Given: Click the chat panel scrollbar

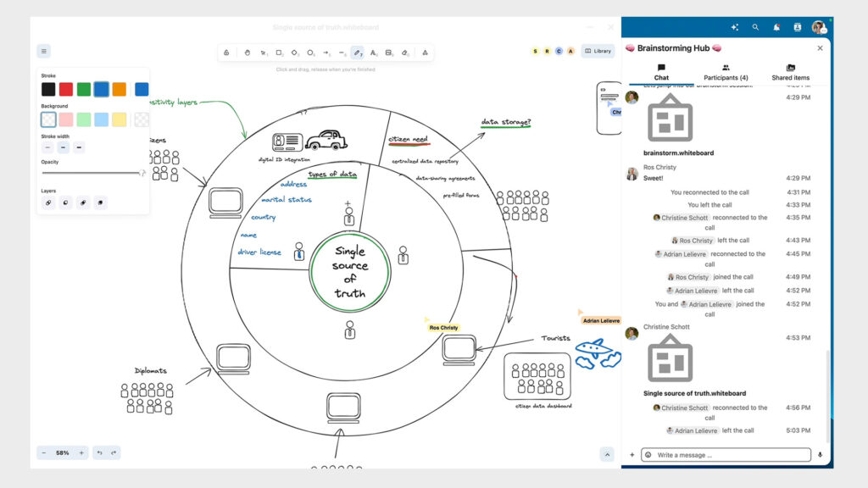Looking at the screenshot, I should pyautogui.click(x=828, y=396).
